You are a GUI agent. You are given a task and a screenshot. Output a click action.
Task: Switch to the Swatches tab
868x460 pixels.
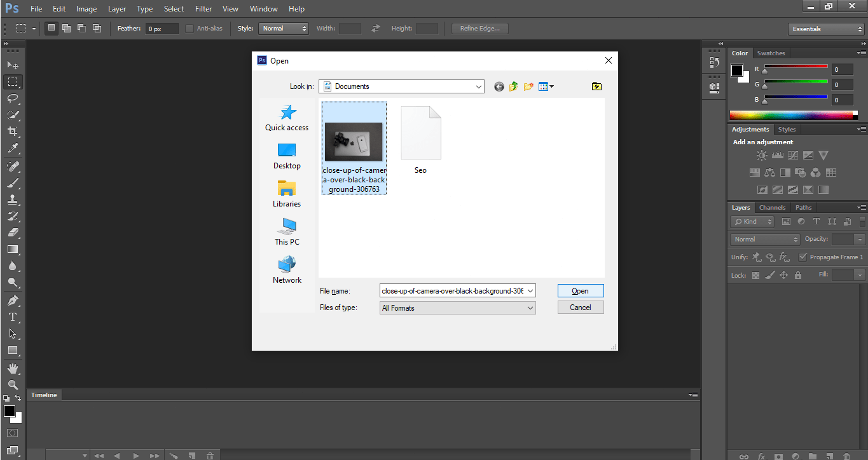point(771,53)
